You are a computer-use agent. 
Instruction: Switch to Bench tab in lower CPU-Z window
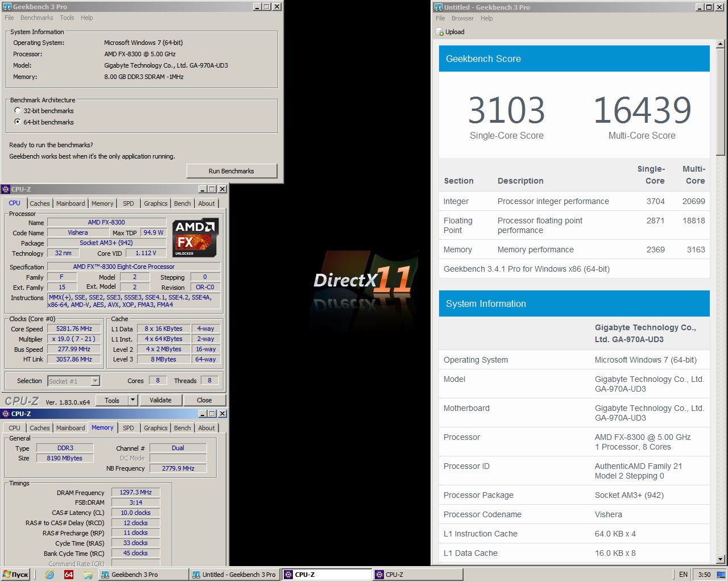point(183,428)
